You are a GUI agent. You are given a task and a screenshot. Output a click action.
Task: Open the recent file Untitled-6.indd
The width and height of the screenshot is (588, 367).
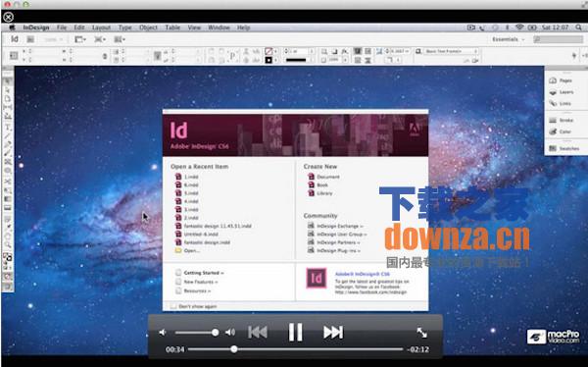click(x=197, y=234)
